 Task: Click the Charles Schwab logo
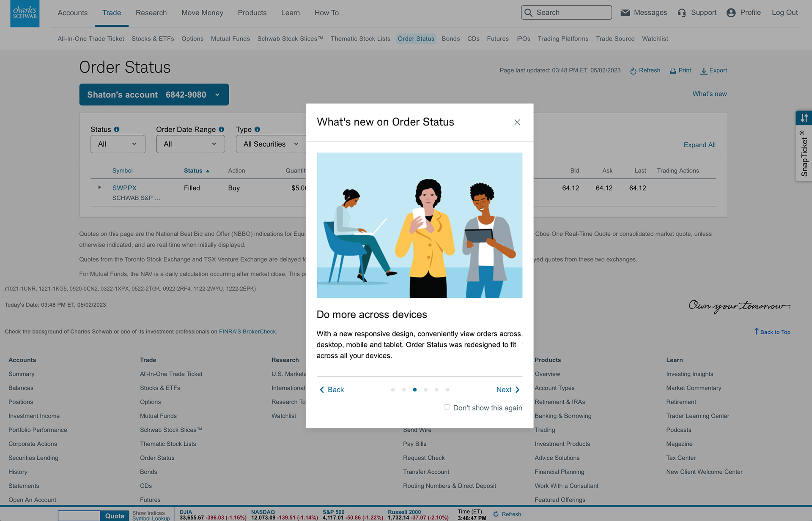coord(25,14)
